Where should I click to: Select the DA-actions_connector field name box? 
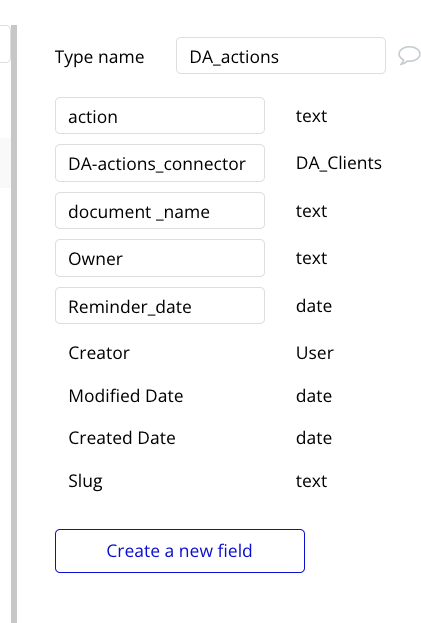coord(160,163)
